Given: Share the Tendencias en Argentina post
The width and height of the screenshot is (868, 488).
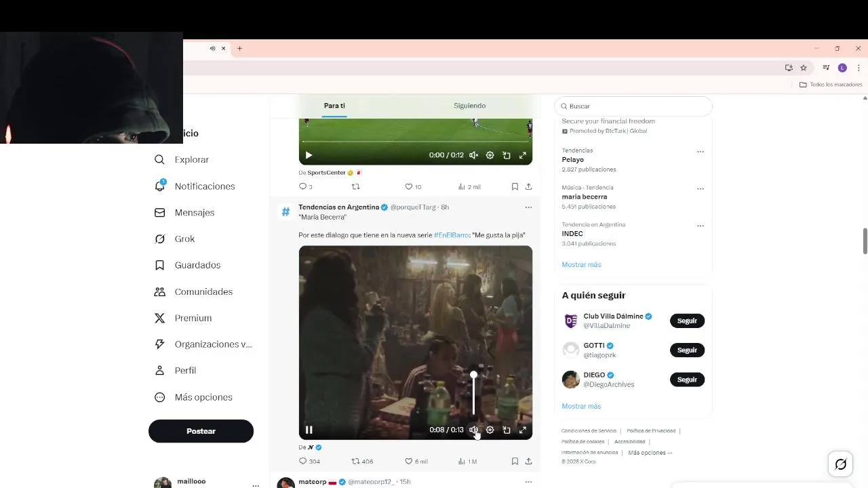Looking at the screenshot, I should (528, 461).
